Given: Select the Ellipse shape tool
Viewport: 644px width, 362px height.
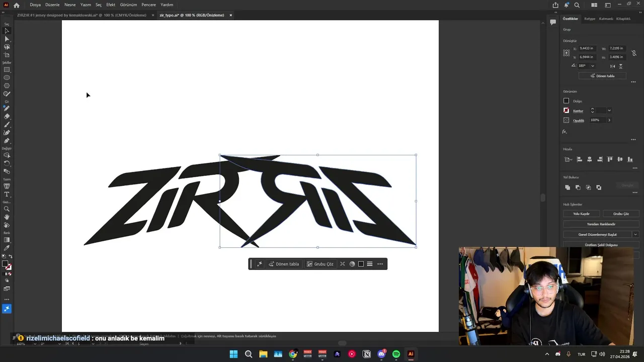Looking at the screenshot, I should click(7, 78).
